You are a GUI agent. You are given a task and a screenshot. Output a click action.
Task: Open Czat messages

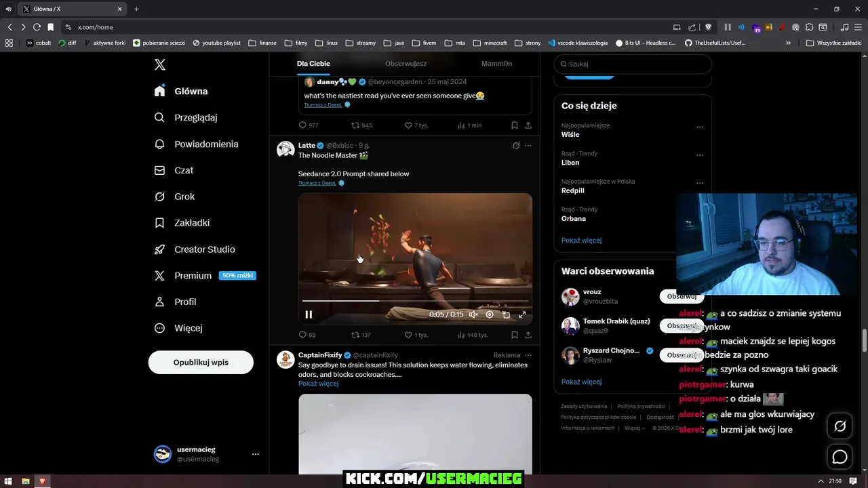pyautogui.click(x=174, y=170)
